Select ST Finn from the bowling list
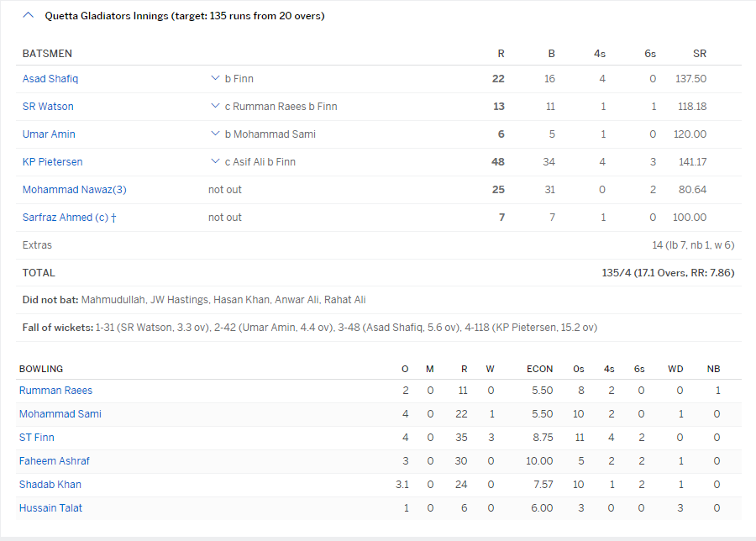Viewport: 756px width, 541px height. click(x=37, y=437)
